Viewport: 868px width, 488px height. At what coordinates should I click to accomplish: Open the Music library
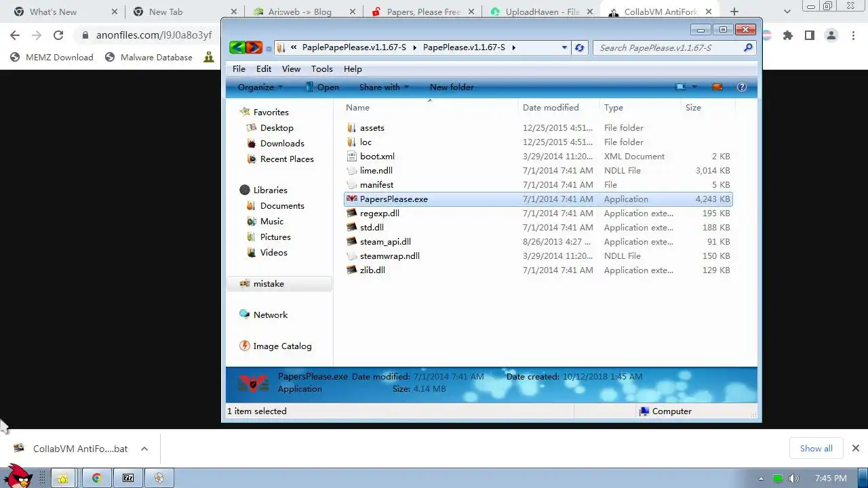pyautogui.click(x=272, y=221)
